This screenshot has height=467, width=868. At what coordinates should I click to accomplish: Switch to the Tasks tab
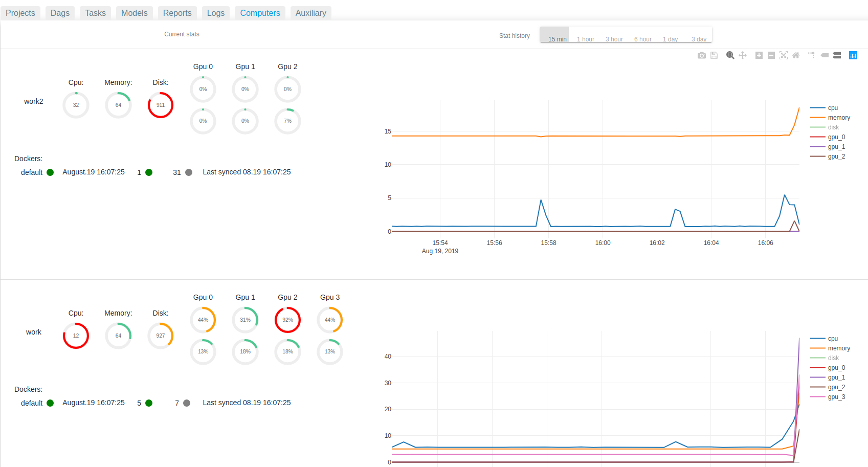[x=95, y=13]
